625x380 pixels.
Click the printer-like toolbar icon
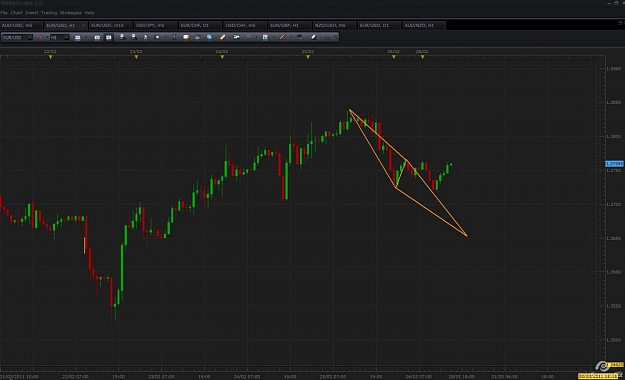[x=197, y=37]
